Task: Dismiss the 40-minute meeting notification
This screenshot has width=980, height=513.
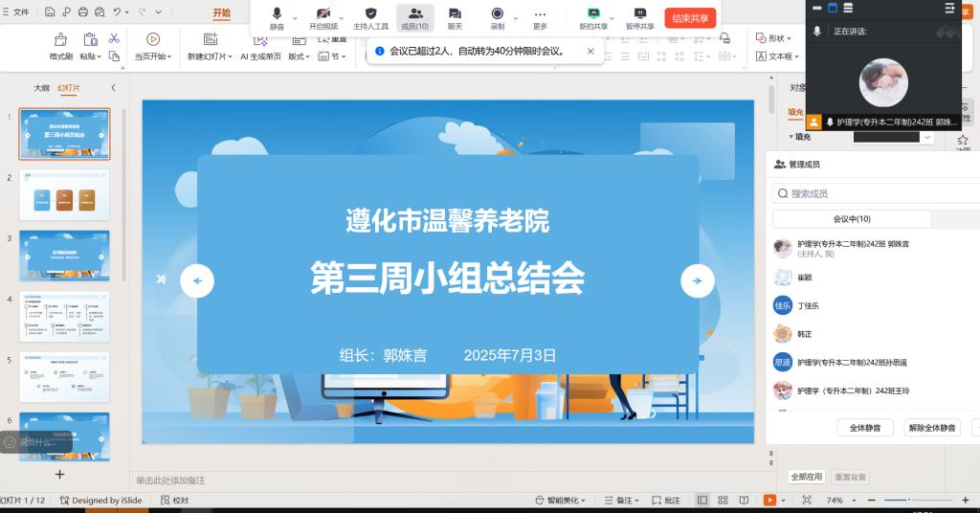Action: [x=590, y=51]
